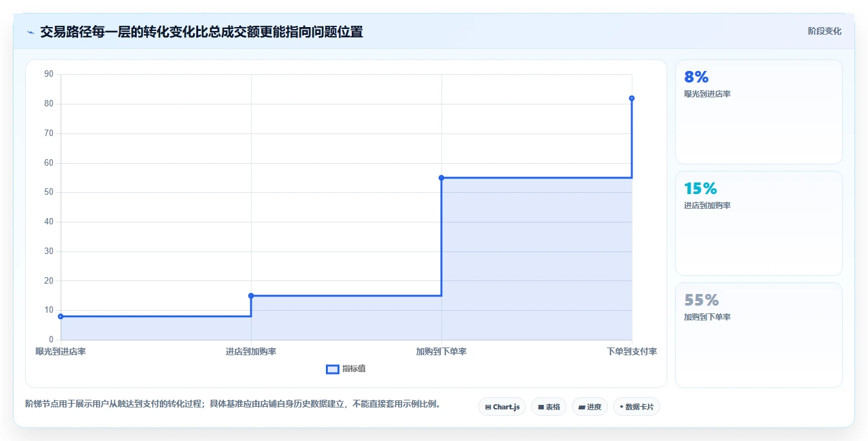Click the 8% value in the first card
Screen dimensions: 868x441
pos(696,77)
